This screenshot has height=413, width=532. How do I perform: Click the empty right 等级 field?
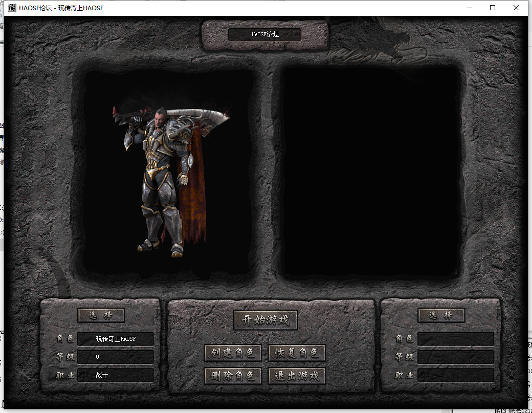click(456, 357)
